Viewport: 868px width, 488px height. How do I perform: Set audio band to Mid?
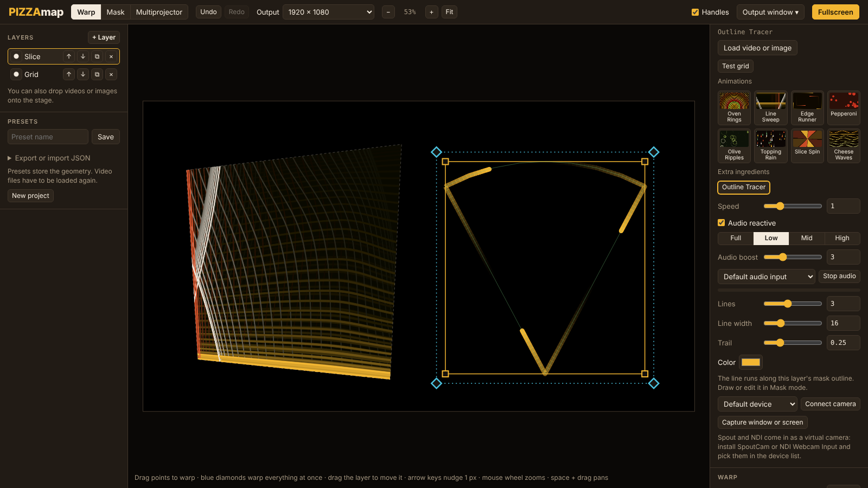807,238
